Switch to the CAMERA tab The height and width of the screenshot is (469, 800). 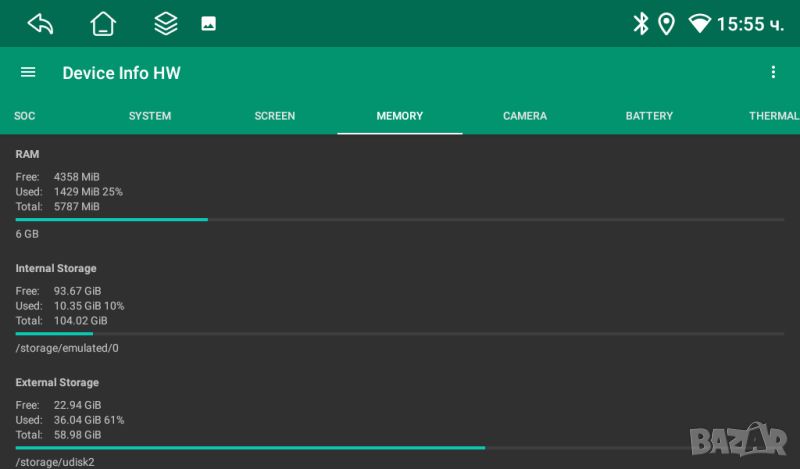(525, 116)
